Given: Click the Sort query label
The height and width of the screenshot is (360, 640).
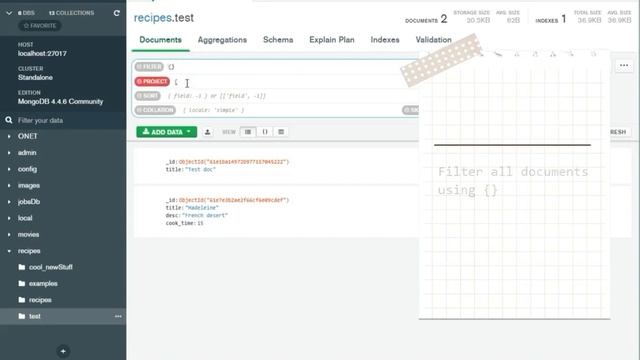Looking at the screenshot, I should pyautogui.click(x=147, y=96).
